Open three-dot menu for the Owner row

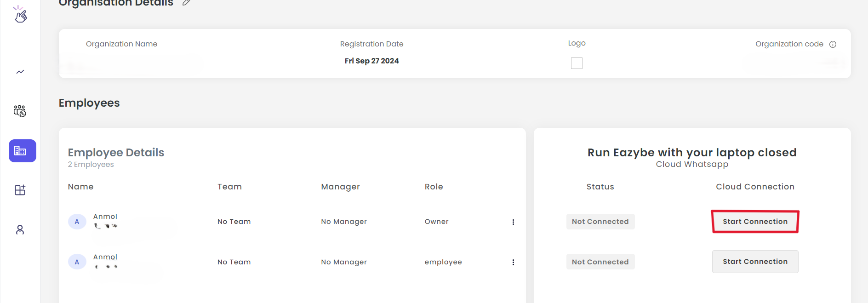[513, 222]
